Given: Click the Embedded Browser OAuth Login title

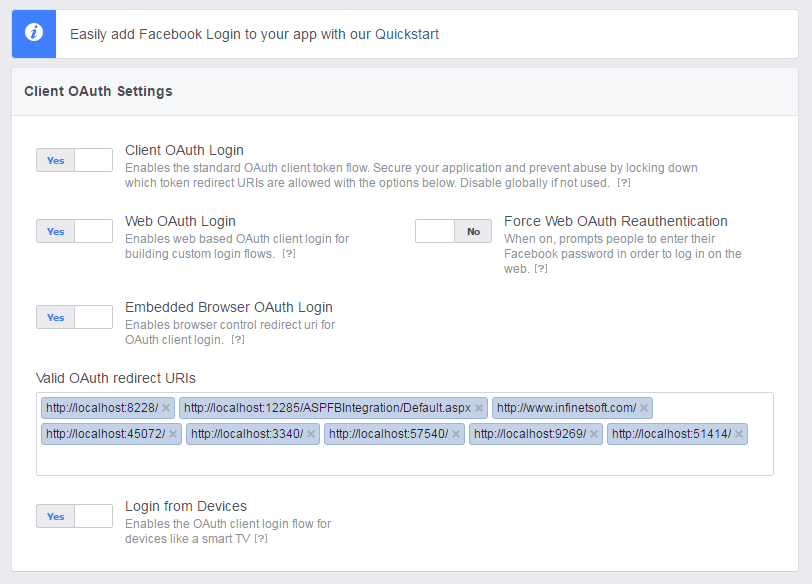Looking at the screenshot, I should point(229,307).
